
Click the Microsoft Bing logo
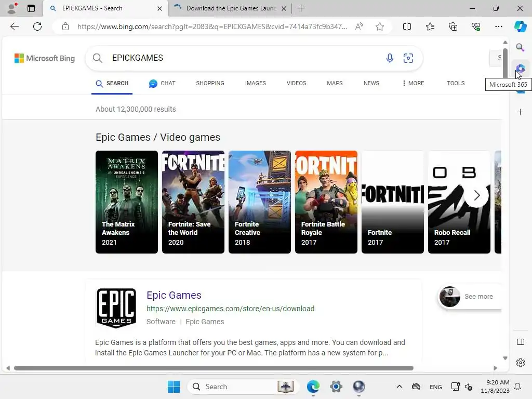tap(45, 58)
